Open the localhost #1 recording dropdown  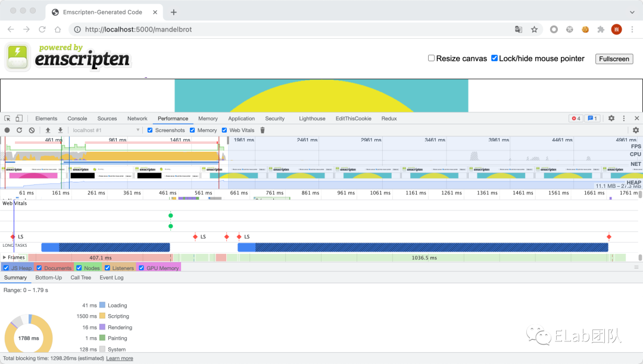tap(106, 130)
